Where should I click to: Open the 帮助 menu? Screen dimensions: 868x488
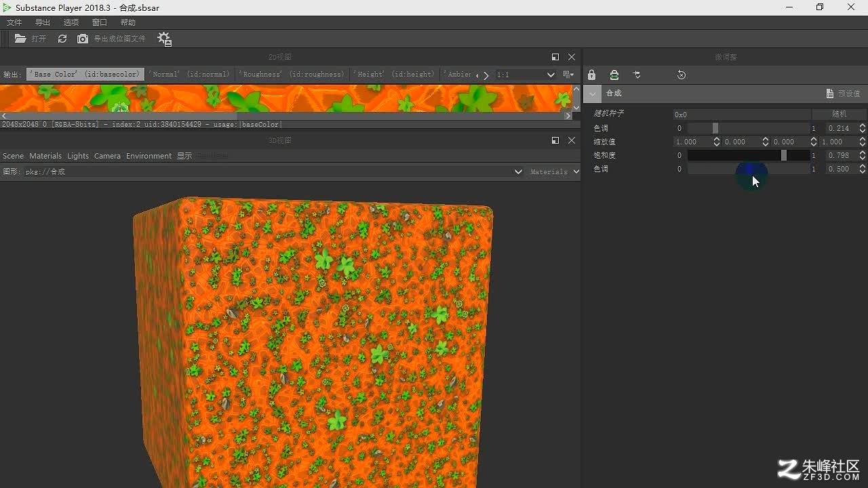coord(128,22)
